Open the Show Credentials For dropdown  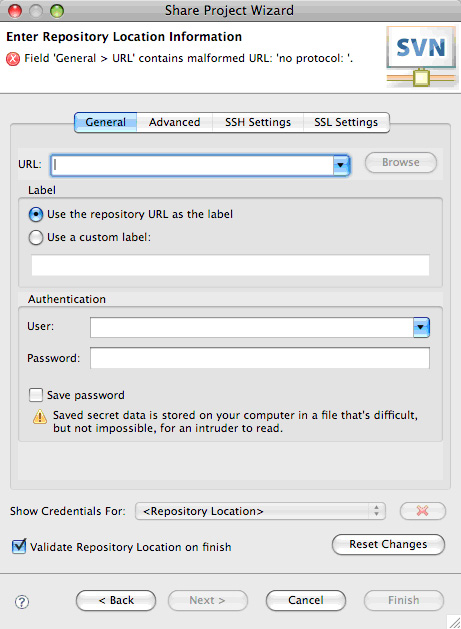click(x=260, y=511)
